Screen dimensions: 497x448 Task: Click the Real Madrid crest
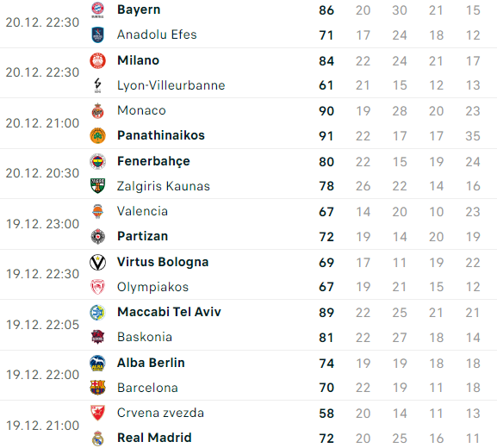tap(97, 439)
